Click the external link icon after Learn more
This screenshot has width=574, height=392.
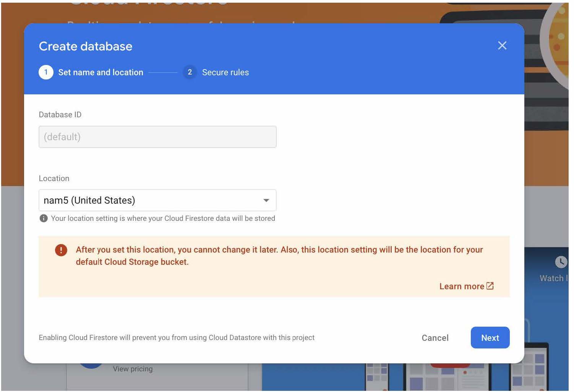pyautogui.click(x=490, y=286)
